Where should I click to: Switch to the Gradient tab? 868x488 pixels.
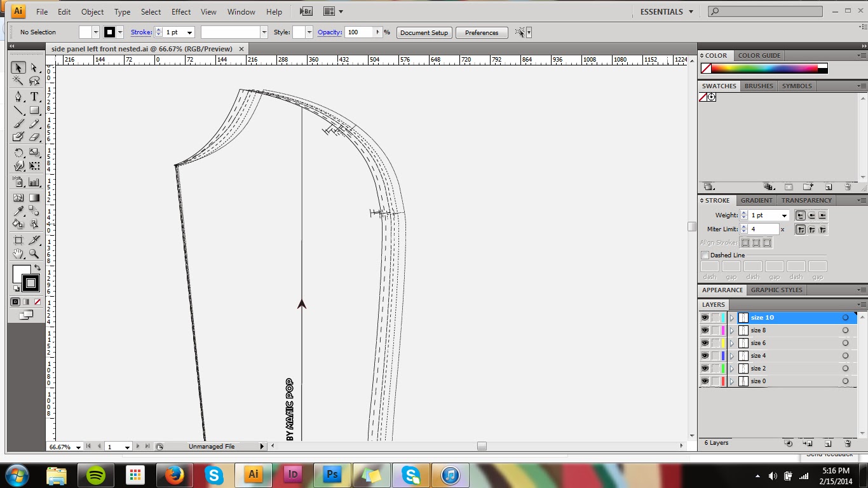pyautogui.click(x=756, y=200)
